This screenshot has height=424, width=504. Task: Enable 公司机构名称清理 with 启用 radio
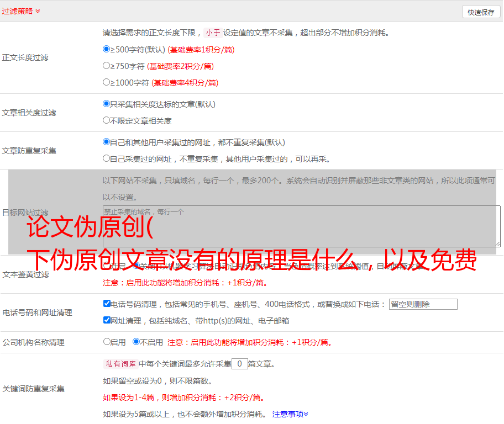107,342
